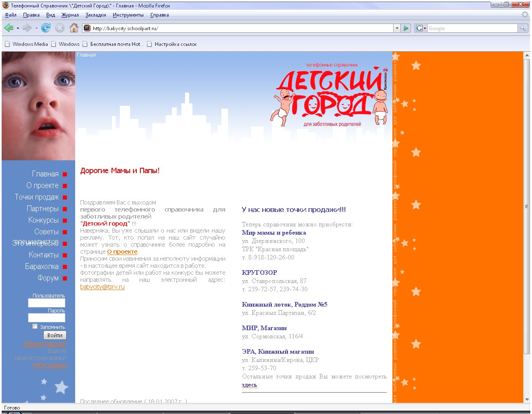The image size is (532, 414).
Task: Open the "Инструменты" menu
Action: pyautogui.click(x=128, y=14)
